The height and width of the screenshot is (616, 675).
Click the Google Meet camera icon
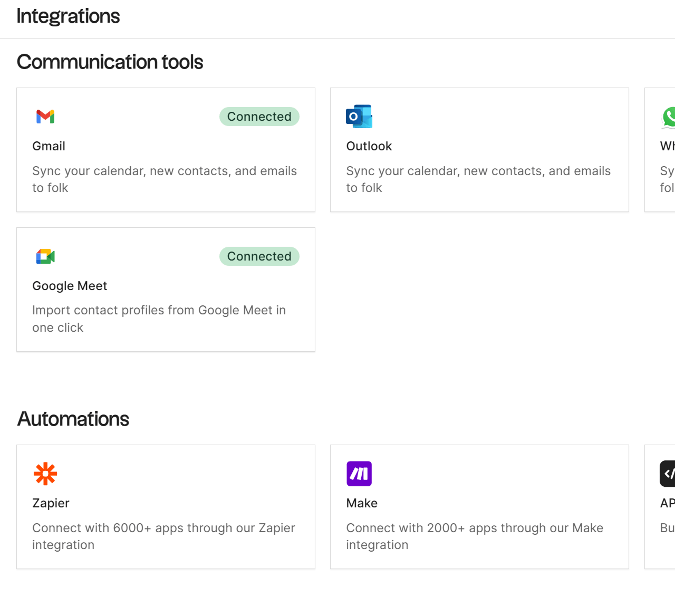45,256
